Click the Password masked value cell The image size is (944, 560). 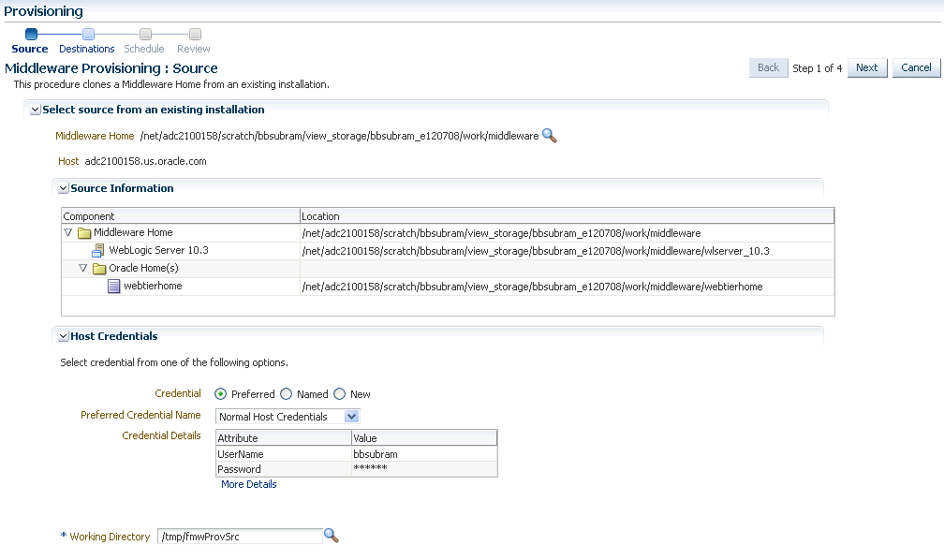coord(424,469)
